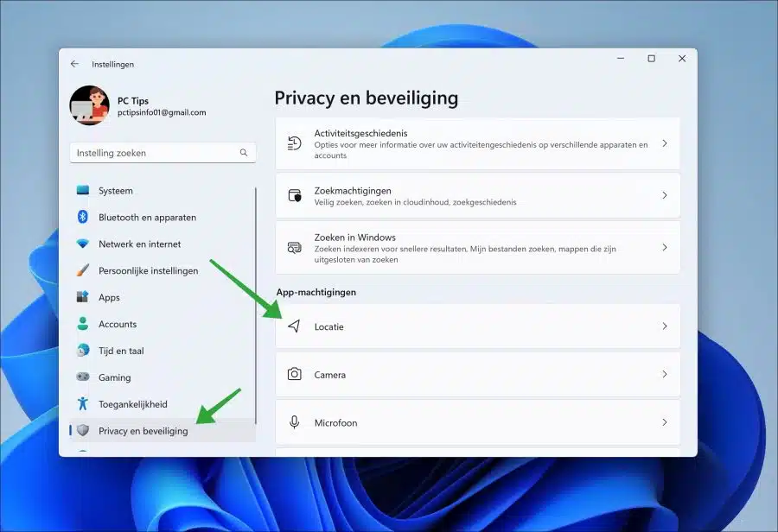Click the Gaming controller icon
Image resolution: width=778 pixels, height=532 pixels.
83,377
